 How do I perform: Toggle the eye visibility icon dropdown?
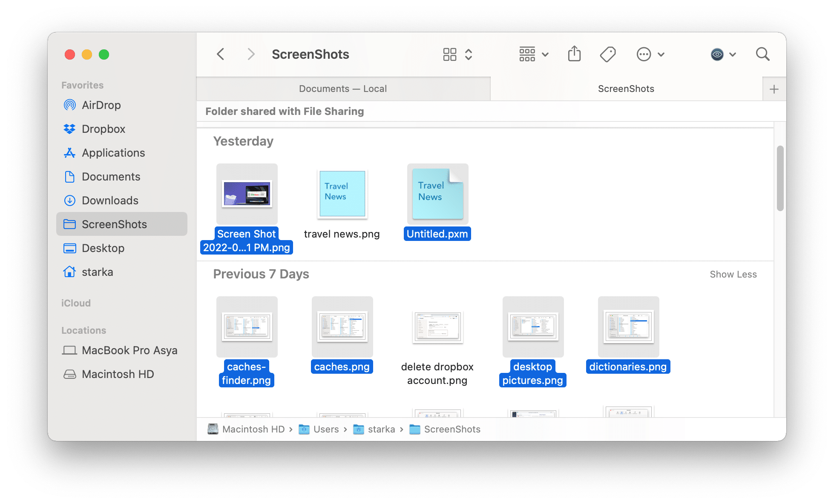point(731,54)
